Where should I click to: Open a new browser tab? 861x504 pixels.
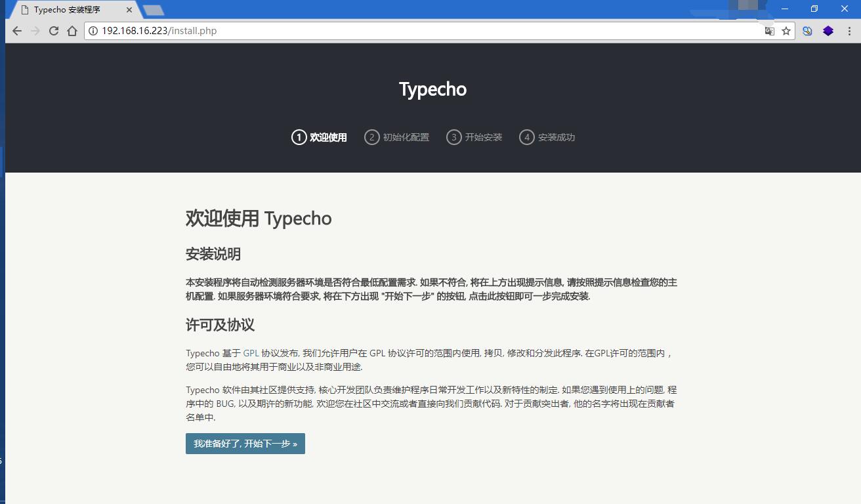coord(154,10)
